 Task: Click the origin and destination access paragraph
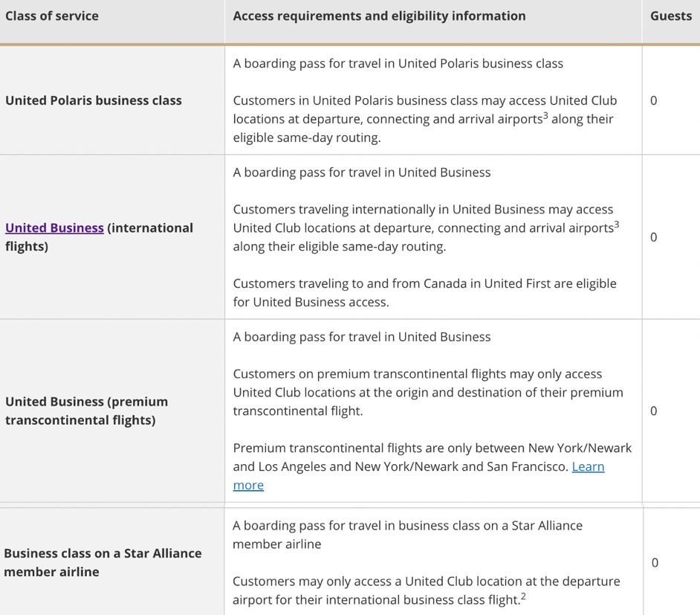427,392
